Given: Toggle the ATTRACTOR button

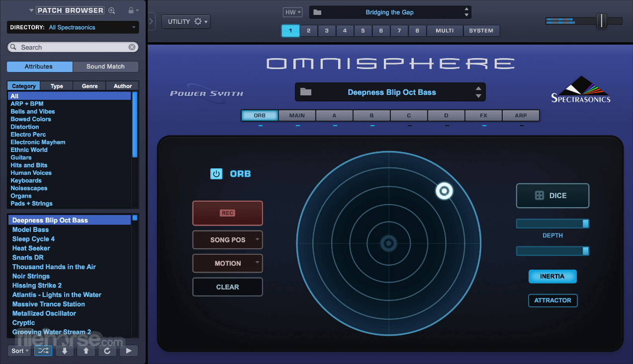Looking at the screenshot, I should pyautogui.click(x=552, y=300).
